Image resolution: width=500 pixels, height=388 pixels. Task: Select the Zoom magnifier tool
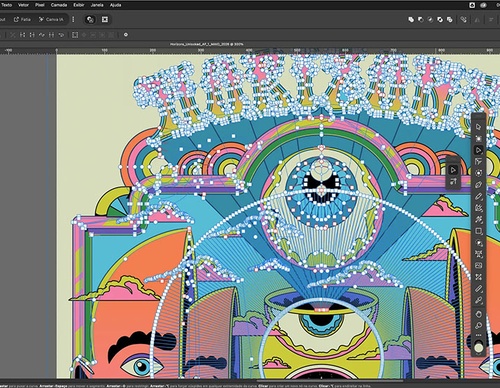click(x=479, y=325)
